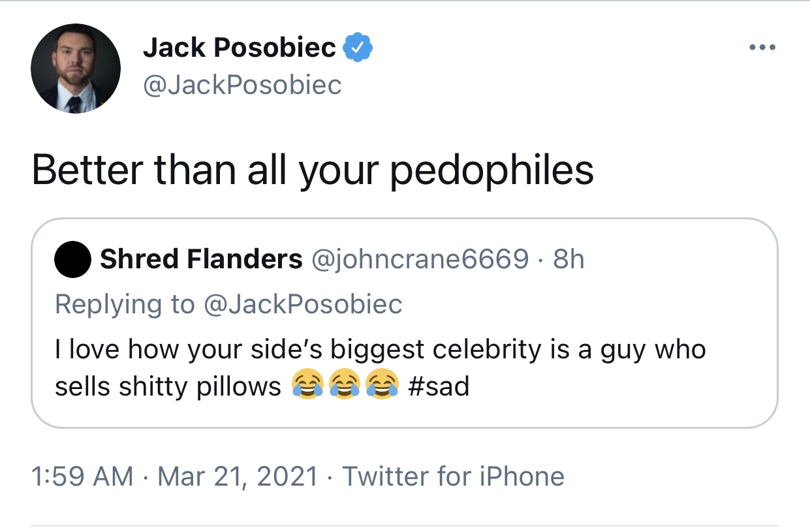Click the display name Jack Posobiec
The image size is (810, 532).
(x=239, y=48)
